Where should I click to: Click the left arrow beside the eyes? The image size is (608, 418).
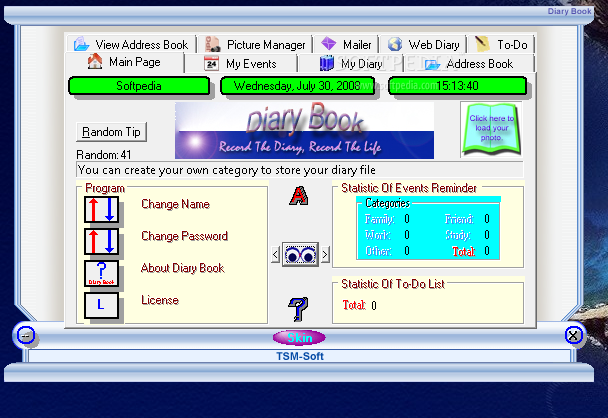(275, 254)
